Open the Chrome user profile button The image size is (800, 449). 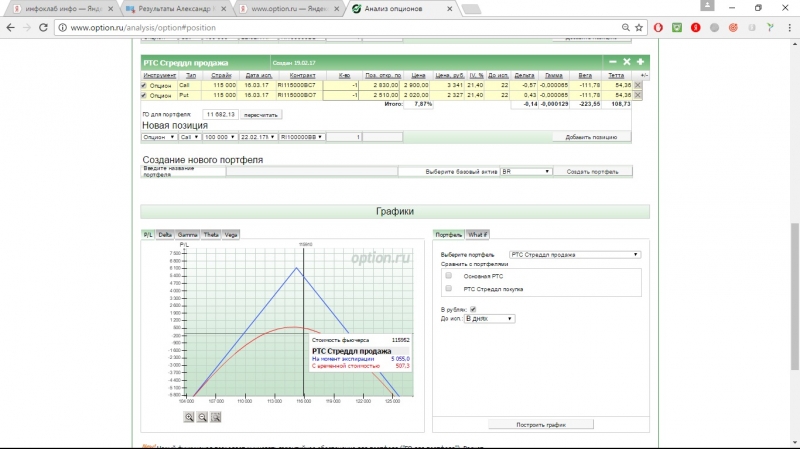pyautogui.click(x=707, y=6)
